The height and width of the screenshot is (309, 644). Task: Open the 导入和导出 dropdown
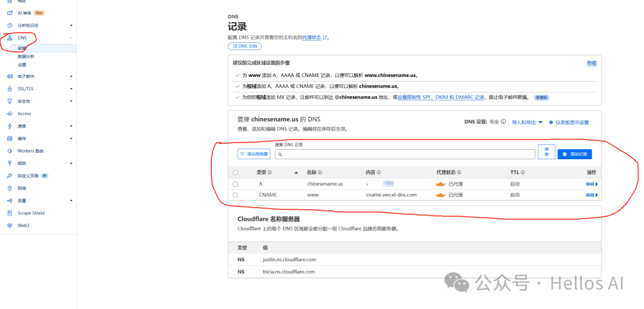click(x=527, y=122)
